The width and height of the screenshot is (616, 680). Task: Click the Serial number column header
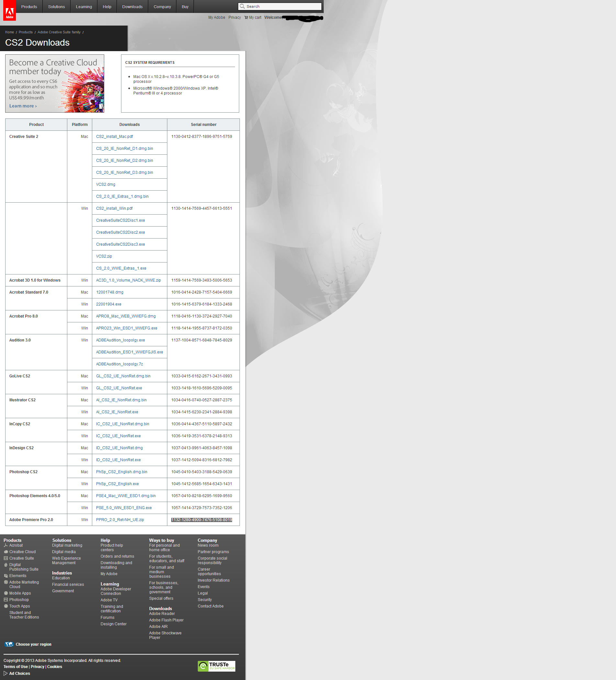click(x=203, y=125)
